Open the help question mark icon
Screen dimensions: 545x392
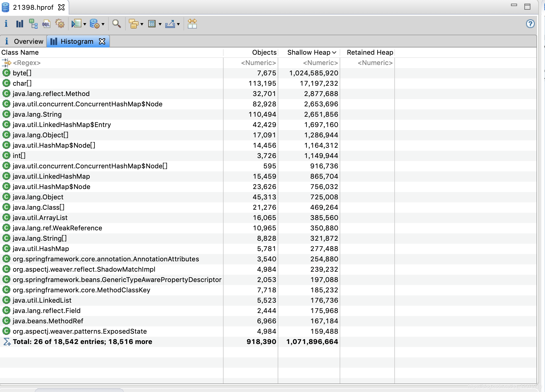(x=530, y=24)
